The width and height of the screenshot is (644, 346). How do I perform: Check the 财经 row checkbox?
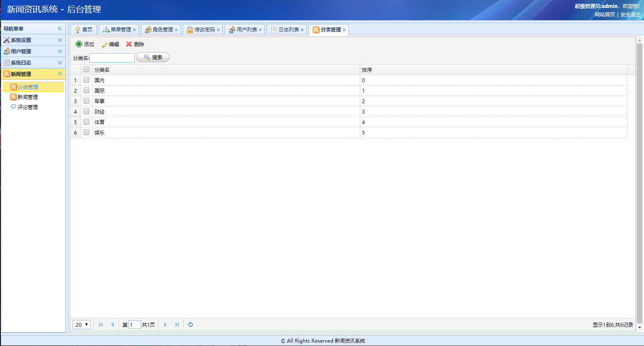click(x=86, y=111)
